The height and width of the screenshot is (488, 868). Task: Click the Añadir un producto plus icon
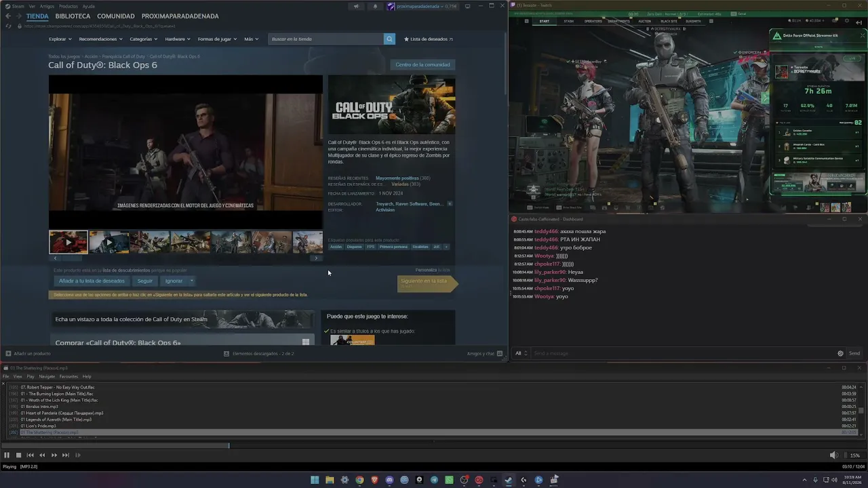(x=8, y=353)
